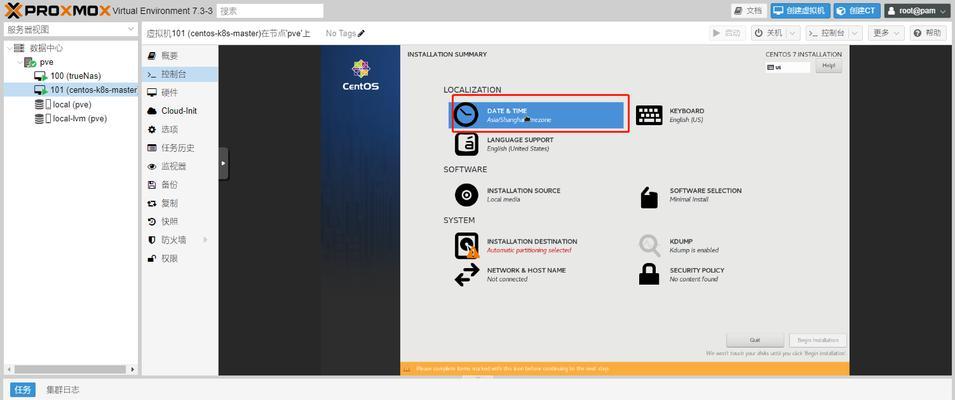Viewport: 955px width, 400px height.
Task: Open Keyboard layout settings icon
Action: point(649,115)
